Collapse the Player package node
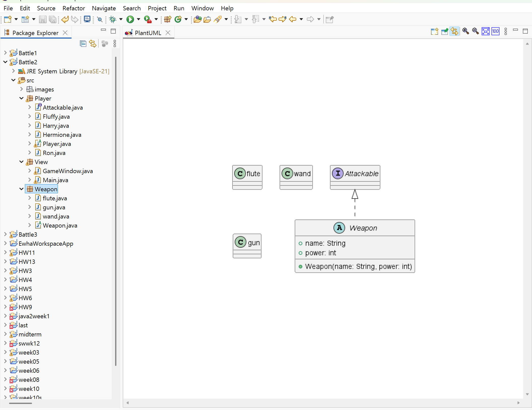Image resolution: width=532 pixels, height=410 pixels. click(x=21, y=98)
